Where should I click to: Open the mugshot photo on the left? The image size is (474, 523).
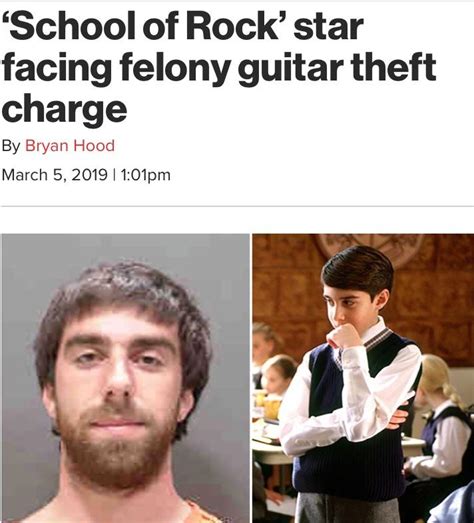coord(125,378)
